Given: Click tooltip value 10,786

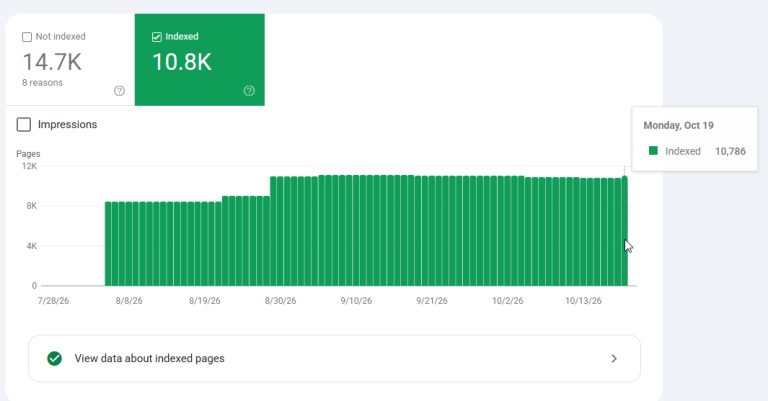Looking at the screenshot, I should click(x=730, y=151).
